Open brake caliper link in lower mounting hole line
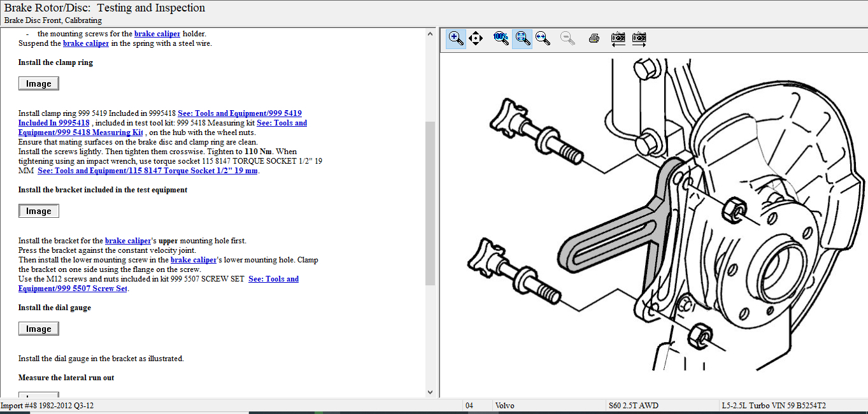The image size is (868, 414). click(194, 260)
